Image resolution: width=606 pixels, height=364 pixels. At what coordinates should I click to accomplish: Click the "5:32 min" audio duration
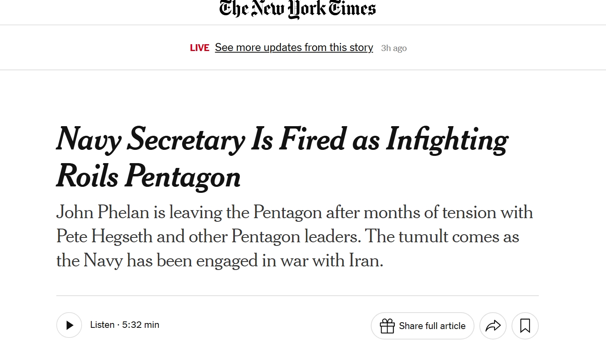tap(141, 325)
